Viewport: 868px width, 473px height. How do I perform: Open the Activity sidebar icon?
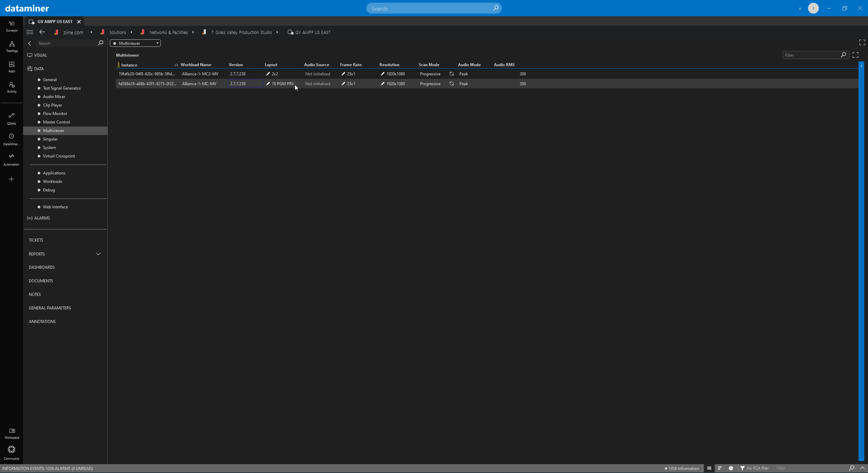click(12, 87)
